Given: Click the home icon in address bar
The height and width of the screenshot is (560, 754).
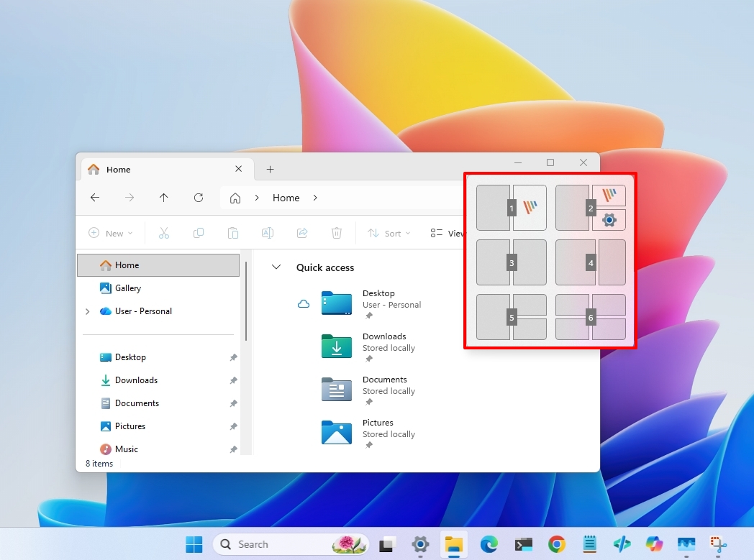Looking at the screenshot, I should [x=235, y=198].
